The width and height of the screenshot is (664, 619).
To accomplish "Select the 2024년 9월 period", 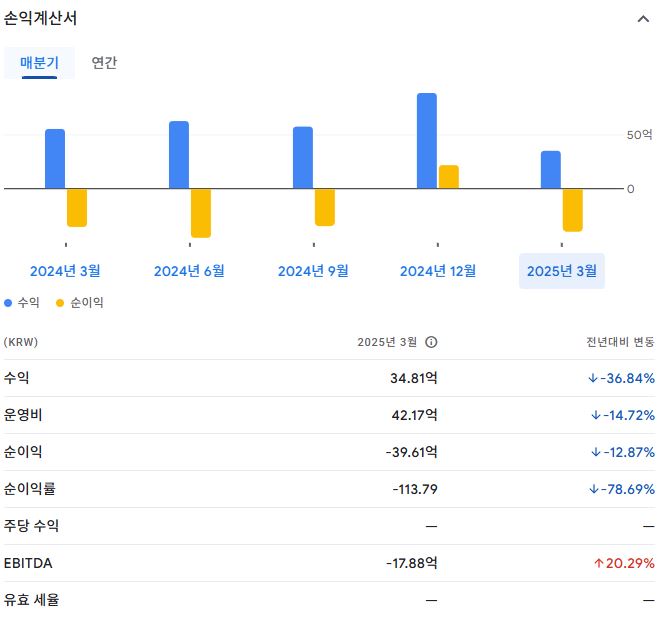I will point(313,271).
